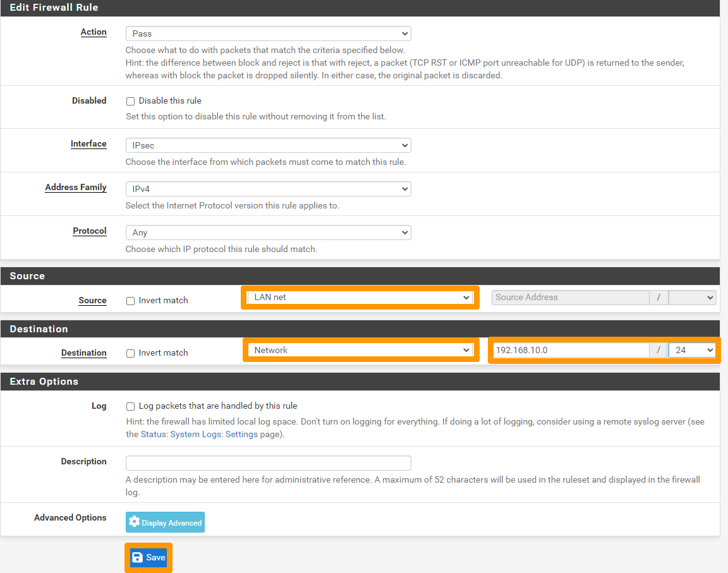Click the gear icon on Display Advanced
Screen dimensions: 728x573
click(x=134, y=522)
